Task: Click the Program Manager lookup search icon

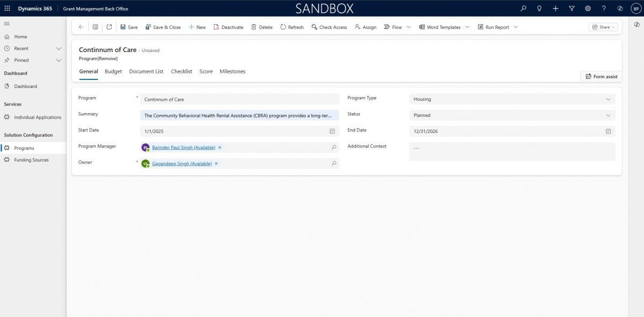Action: (x=334, y=148)
